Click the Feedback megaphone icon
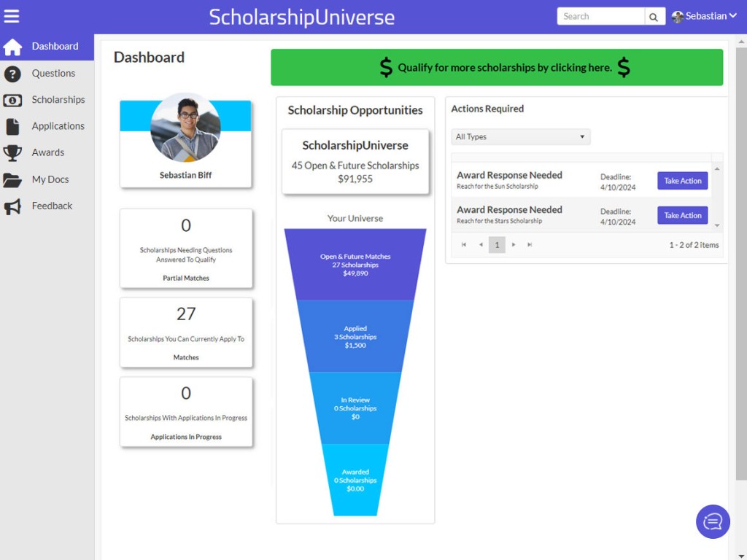The width and height of the screenshot is (747, 560). 12,206
